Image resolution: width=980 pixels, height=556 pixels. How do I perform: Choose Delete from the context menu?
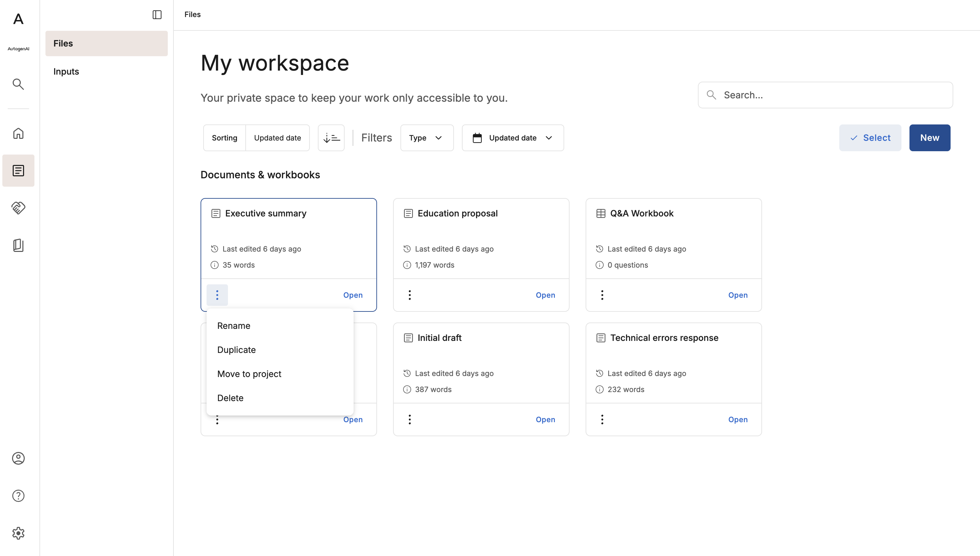280,398
